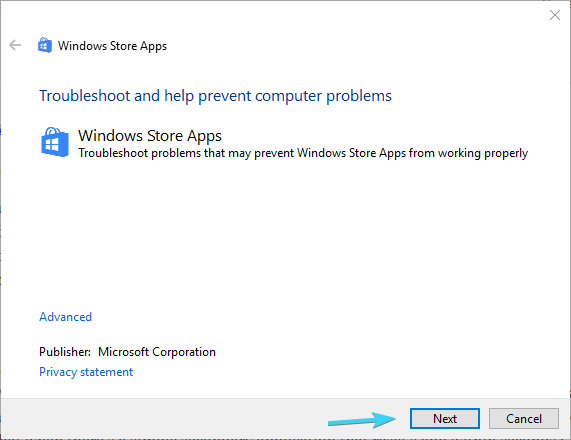Go back using the left arrow
571x440 pixels.
[15, 46]
